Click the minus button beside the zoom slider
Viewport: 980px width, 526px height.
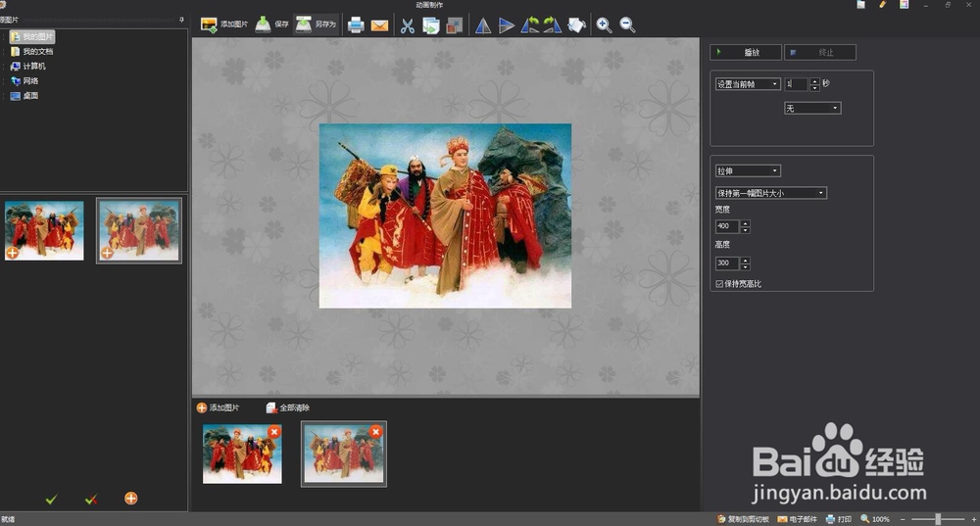[x=903, y=519]
